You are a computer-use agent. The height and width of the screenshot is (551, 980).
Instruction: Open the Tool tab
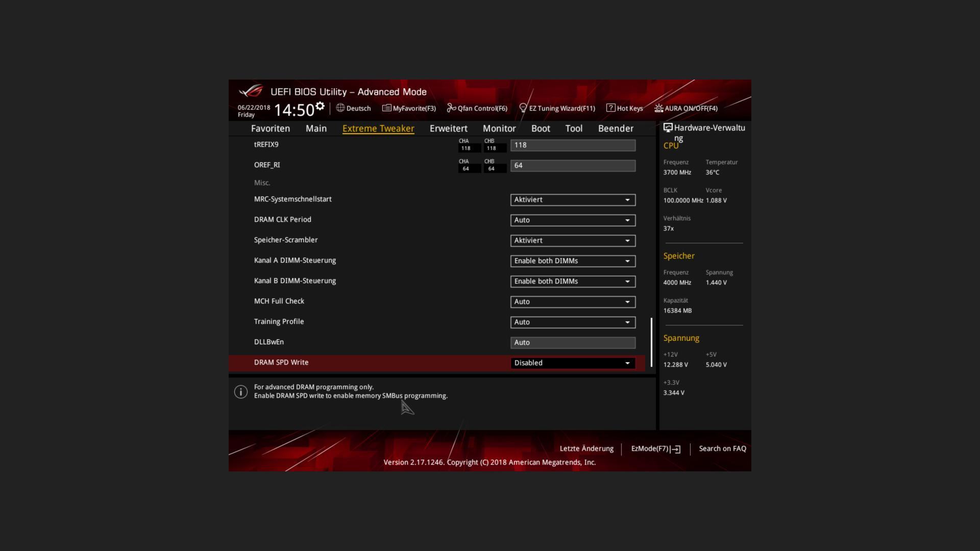[x=574, y=129]
